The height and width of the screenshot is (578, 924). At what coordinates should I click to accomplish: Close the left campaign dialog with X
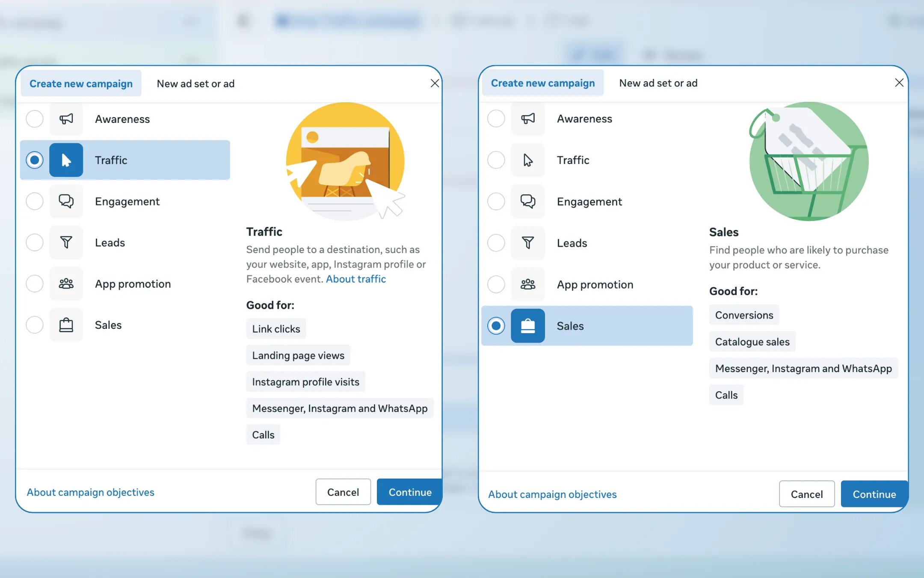point(435,83)
